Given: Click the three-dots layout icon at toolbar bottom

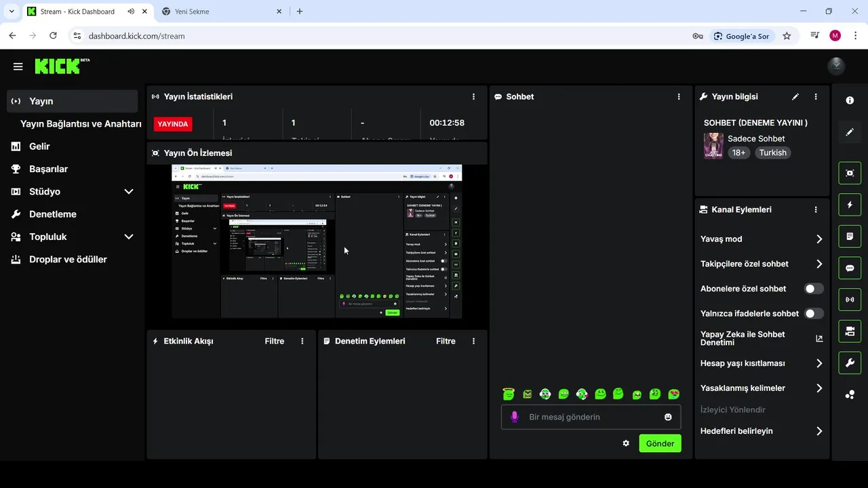Looking at the screenshot, I should (x=850, y=394).
